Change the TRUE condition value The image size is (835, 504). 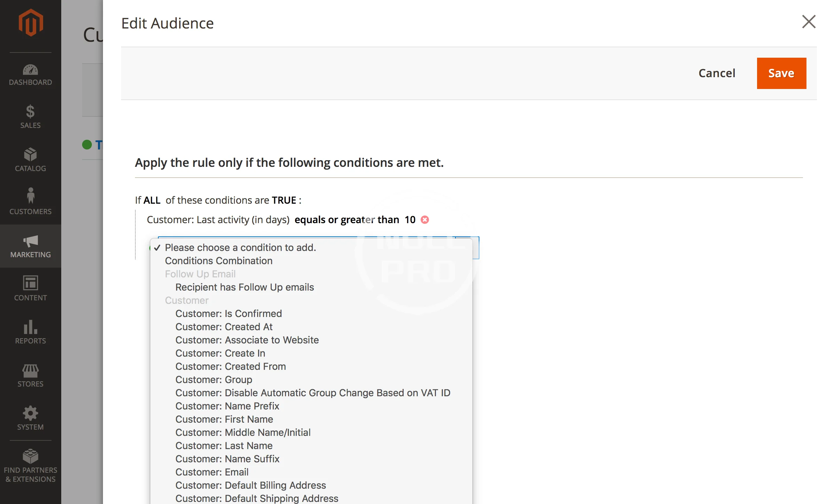coord(284,200)
